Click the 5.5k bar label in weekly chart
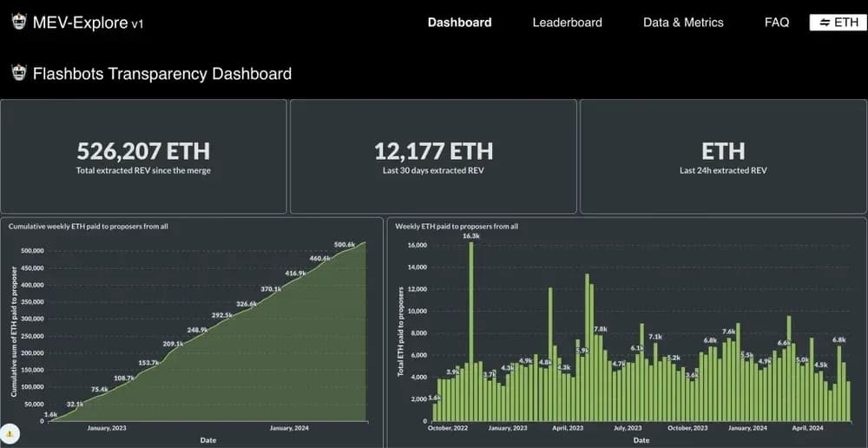Viewport: 868px width, 448px height. click(x=746, y=354)
